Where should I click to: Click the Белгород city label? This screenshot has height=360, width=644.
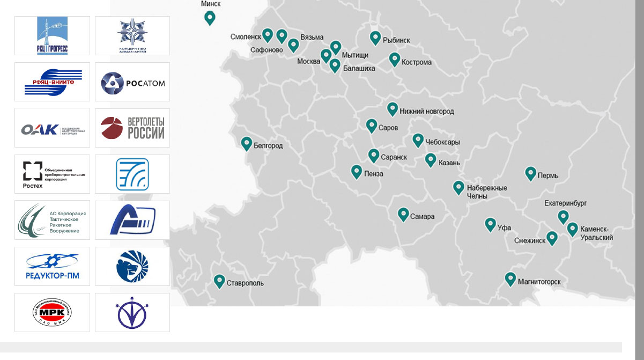point(268,146)
